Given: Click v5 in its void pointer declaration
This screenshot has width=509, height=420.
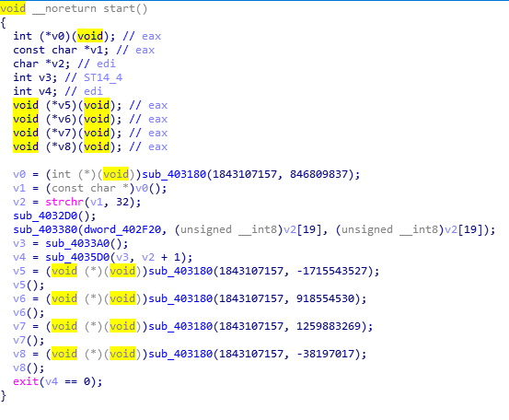Looking at the screenshot, I should coord(64,105).
